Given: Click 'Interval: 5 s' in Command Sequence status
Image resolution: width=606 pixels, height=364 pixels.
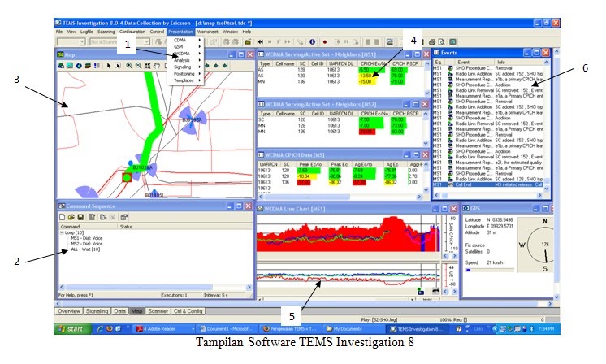Looking at the screenshot, I should [215, 295].
